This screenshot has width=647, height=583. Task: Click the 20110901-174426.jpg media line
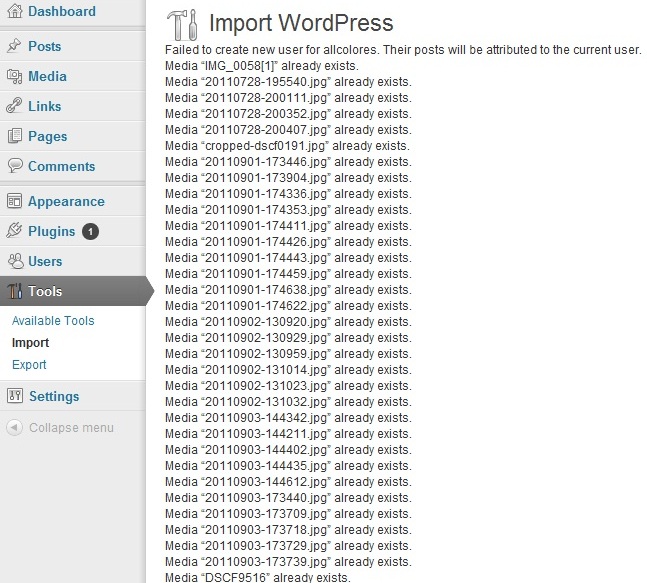tap(288, 242)
